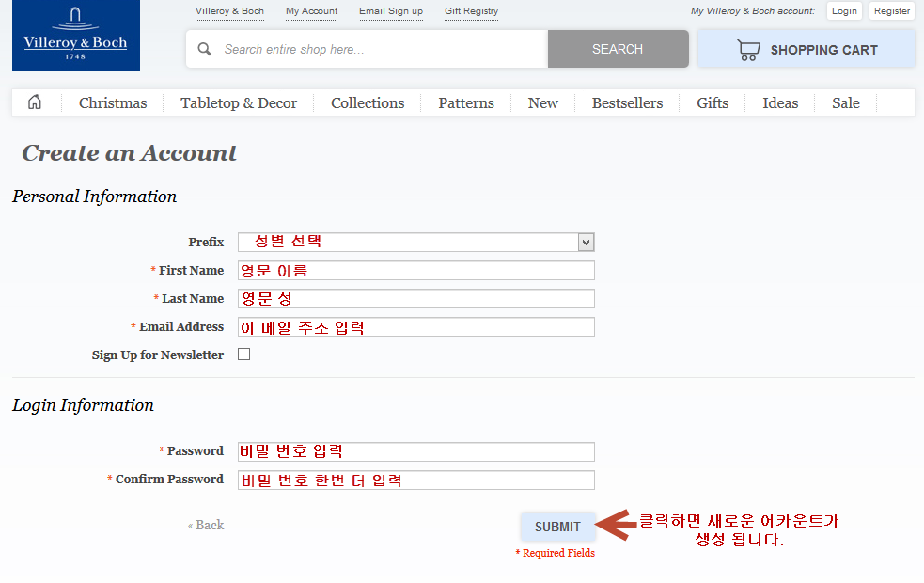
Task: Open the Prefix dropdown
Action: pos(416,242)
